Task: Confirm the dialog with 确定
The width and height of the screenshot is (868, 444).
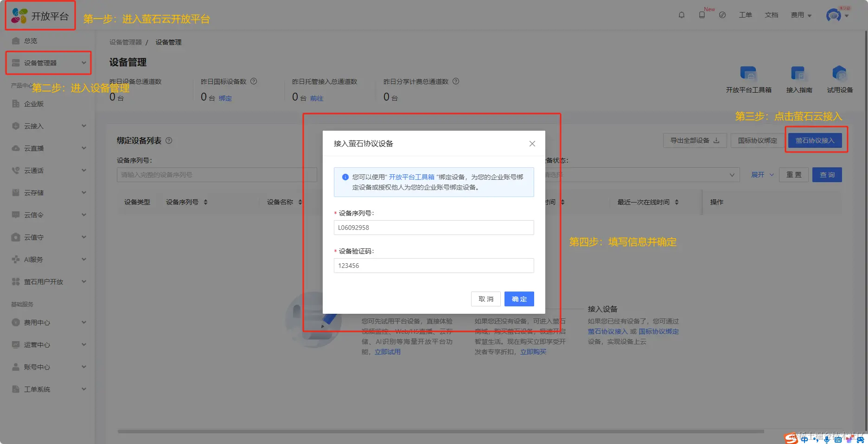Action: coord(519,299)
